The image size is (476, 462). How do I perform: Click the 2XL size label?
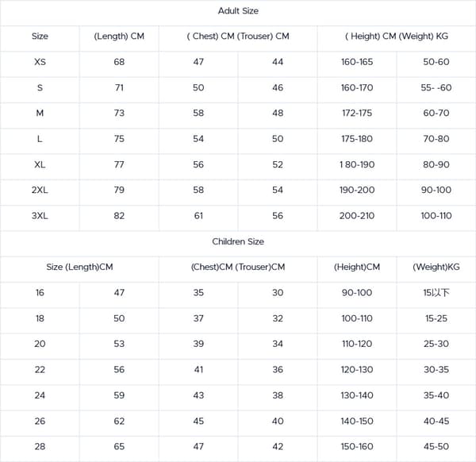[x=40, y=190]
